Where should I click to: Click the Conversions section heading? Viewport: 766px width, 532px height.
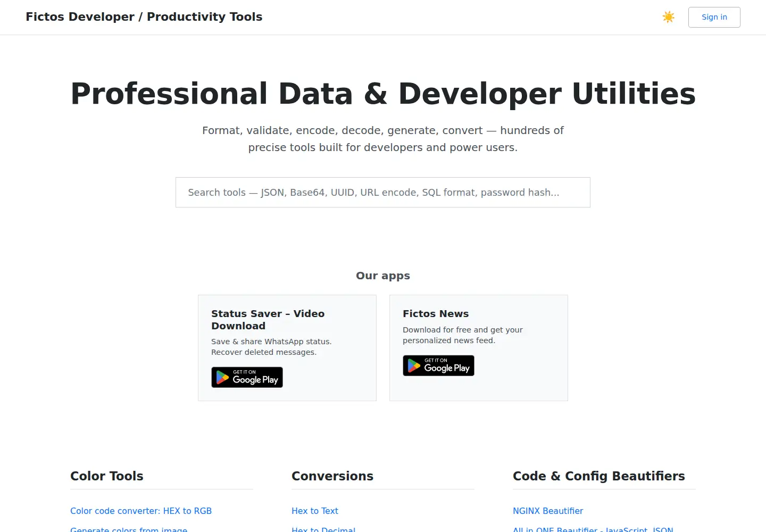tap(332, 476)
